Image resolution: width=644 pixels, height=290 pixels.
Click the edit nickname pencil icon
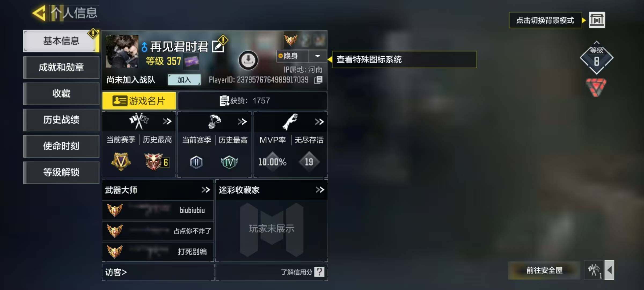(x=218, y=47)
